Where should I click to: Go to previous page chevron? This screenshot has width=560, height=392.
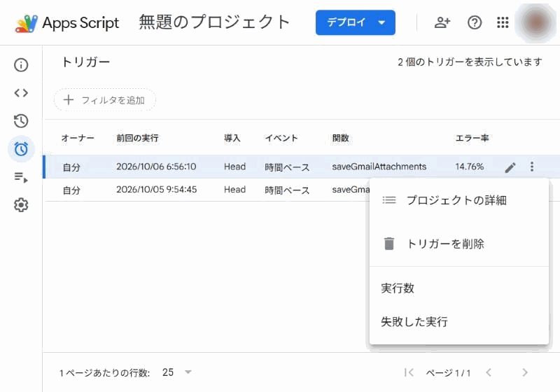point(489,372)
